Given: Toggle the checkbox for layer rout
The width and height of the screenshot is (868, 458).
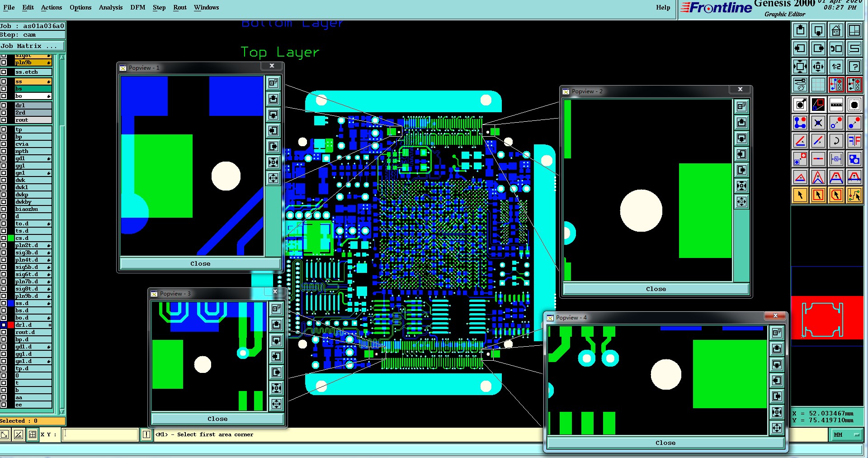Looking at the screenshot, I should pyautogui.click(x=4, y=120).
